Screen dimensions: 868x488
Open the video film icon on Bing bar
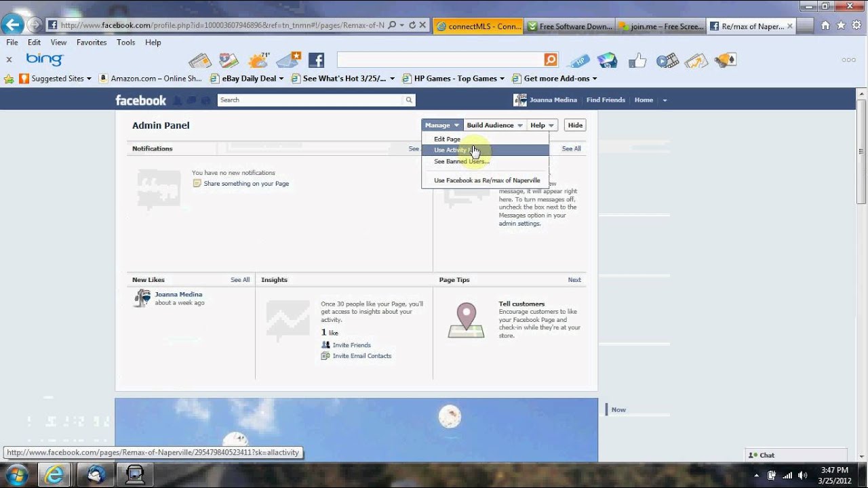(x=667, y=60)
